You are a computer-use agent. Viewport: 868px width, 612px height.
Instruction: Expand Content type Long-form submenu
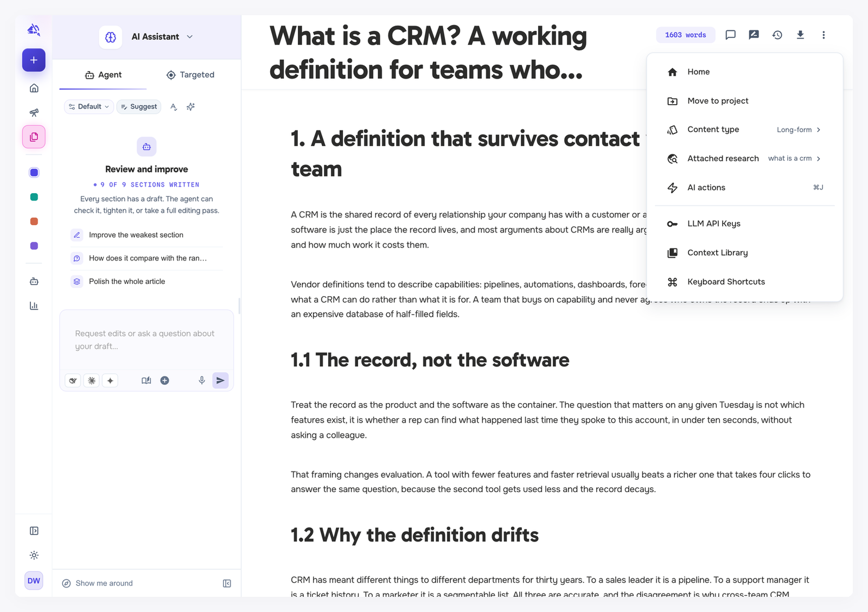pos(745,130)
